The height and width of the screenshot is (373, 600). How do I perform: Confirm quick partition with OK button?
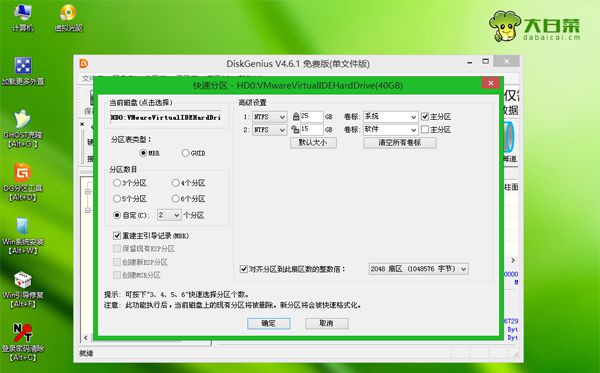tap(269, 323)
